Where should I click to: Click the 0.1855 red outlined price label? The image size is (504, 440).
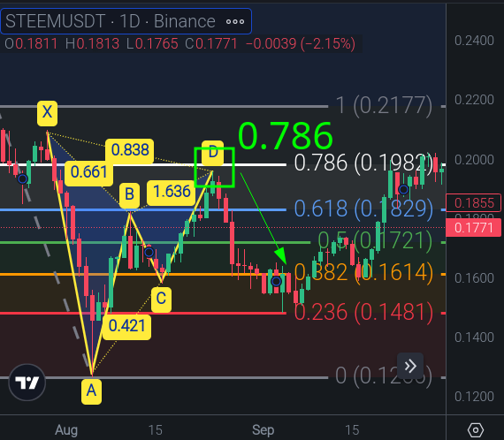click(x=473, y=203)
